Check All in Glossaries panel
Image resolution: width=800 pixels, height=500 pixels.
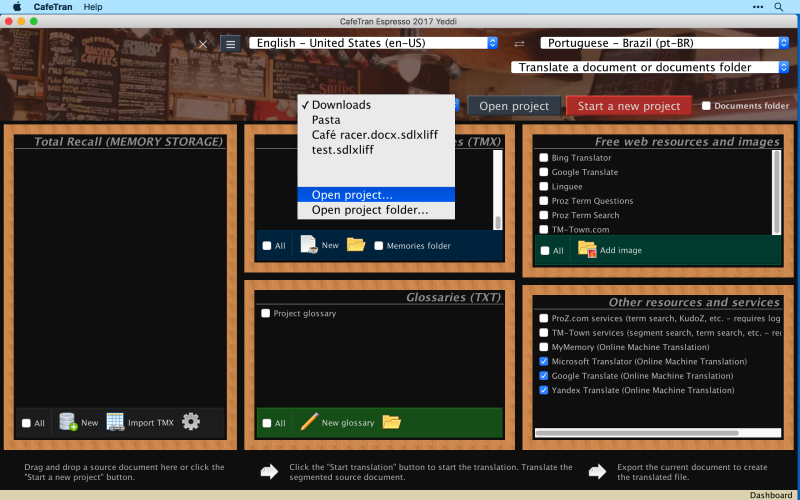point(267,423)
